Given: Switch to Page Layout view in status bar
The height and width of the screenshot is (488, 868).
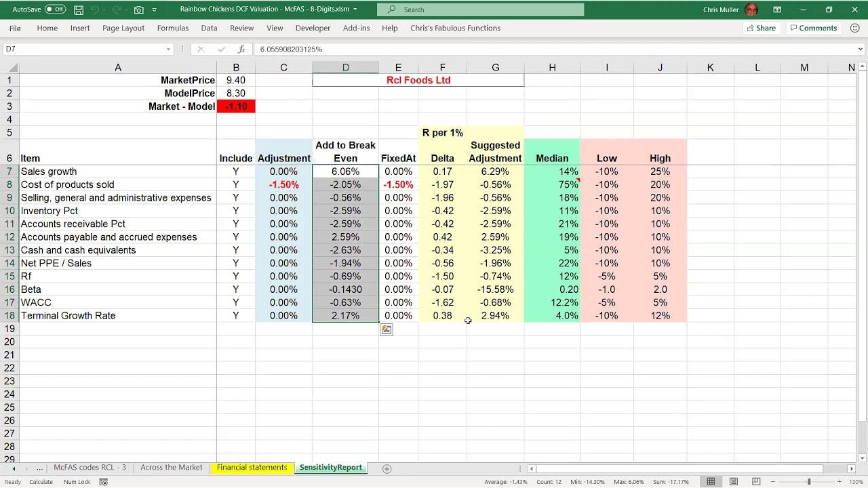Looking at the screenshot, I should pyautogui.click(x=734, y=481).
